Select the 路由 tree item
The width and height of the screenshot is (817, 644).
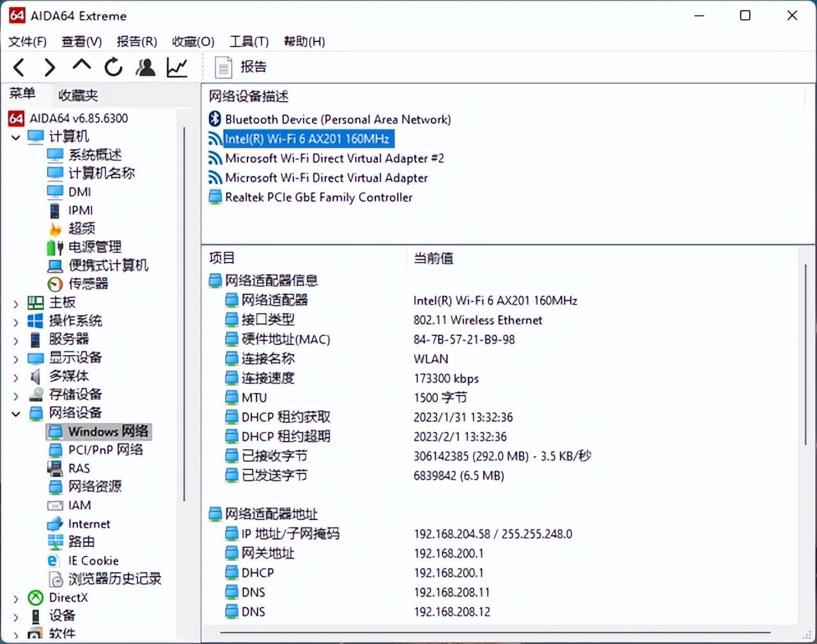(x=72, y=542)
